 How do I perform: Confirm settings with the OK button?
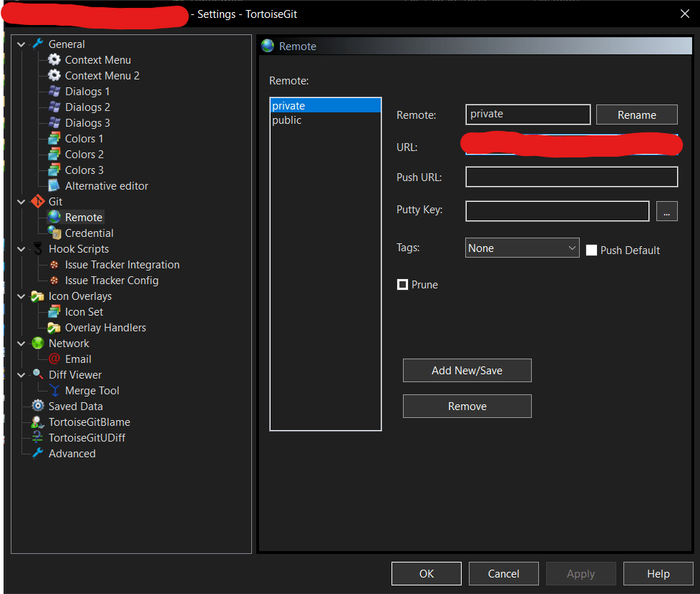pyautogui.click(x=427, y=573)
